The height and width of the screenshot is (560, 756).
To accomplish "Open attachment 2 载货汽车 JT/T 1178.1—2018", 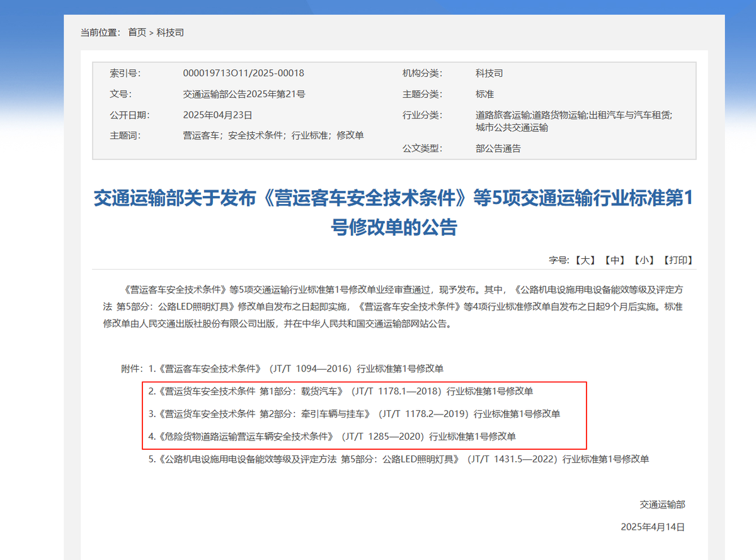I will (341, 391).
